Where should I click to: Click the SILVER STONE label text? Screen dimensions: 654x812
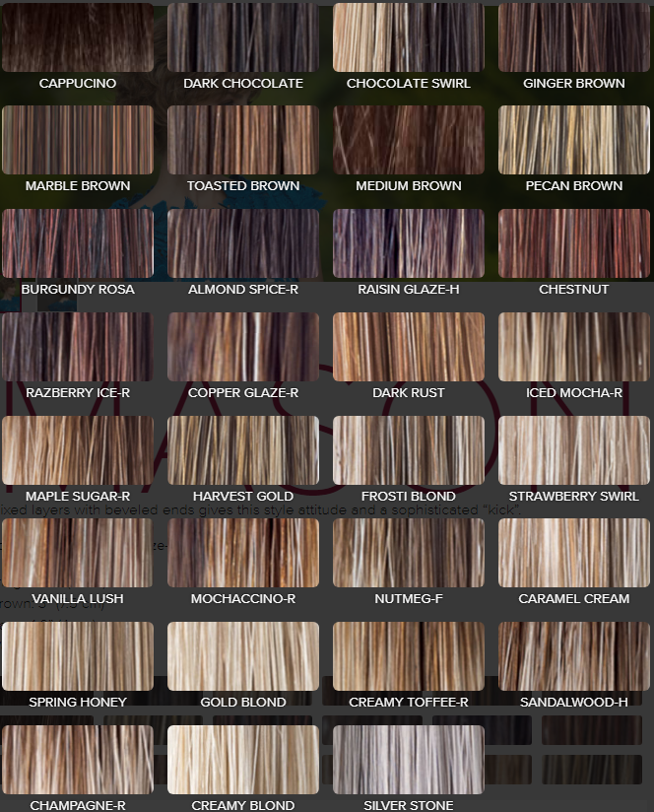pos(409,806)
